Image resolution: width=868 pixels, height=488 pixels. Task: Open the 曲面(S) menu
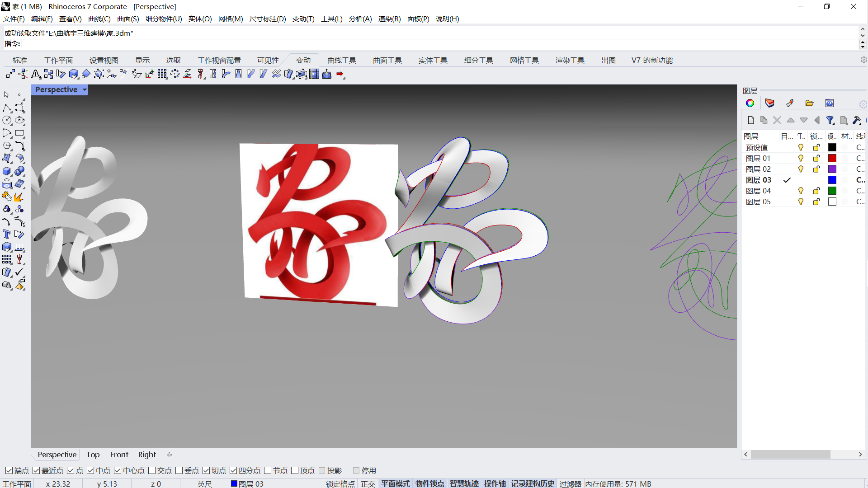128,19
